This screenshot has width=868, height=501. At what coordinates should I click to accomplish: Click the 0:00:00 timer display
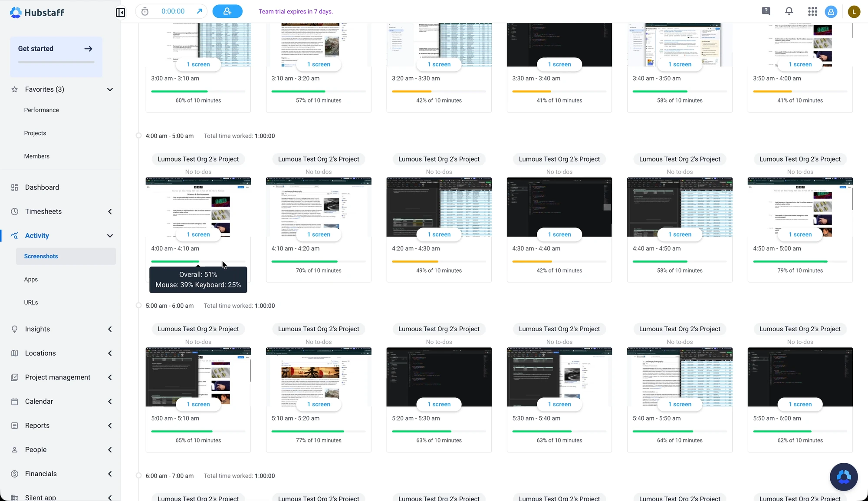point(173,11)
